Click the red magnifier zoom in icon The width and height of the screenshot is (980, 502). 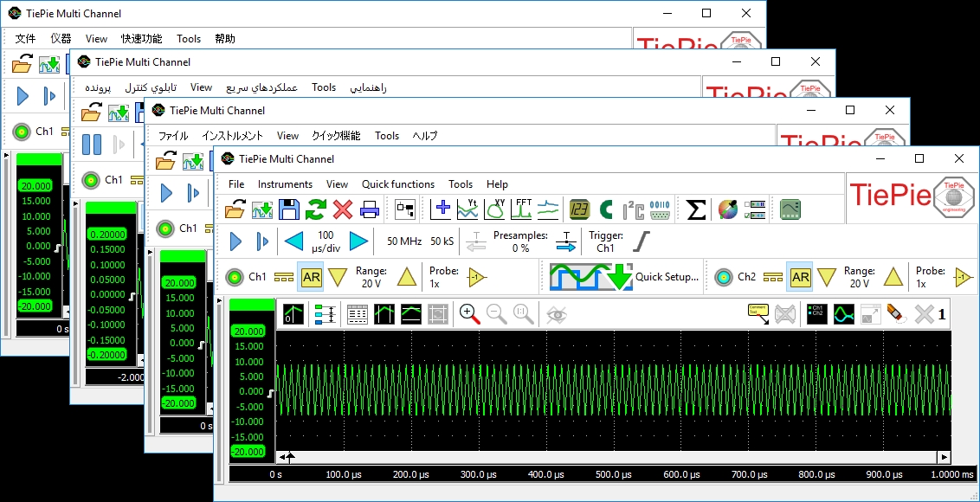pos(470,313)
